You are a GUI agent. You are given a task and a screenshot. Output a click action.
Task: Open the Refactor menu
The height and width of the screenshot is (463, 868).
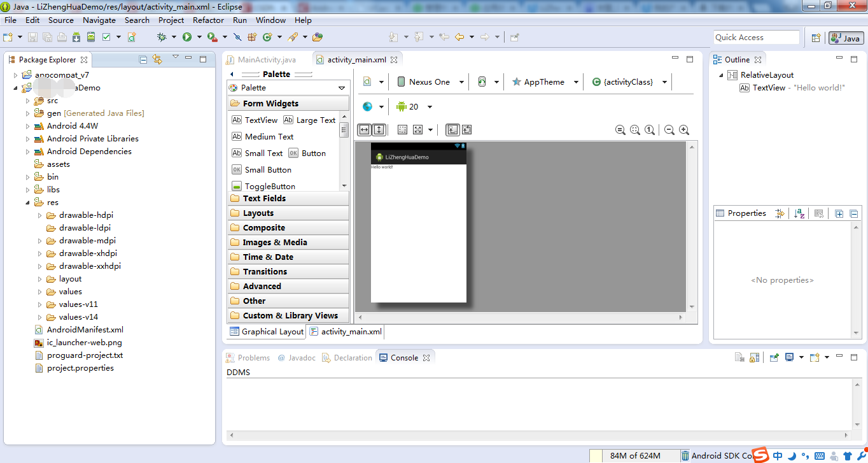[208, 20]
